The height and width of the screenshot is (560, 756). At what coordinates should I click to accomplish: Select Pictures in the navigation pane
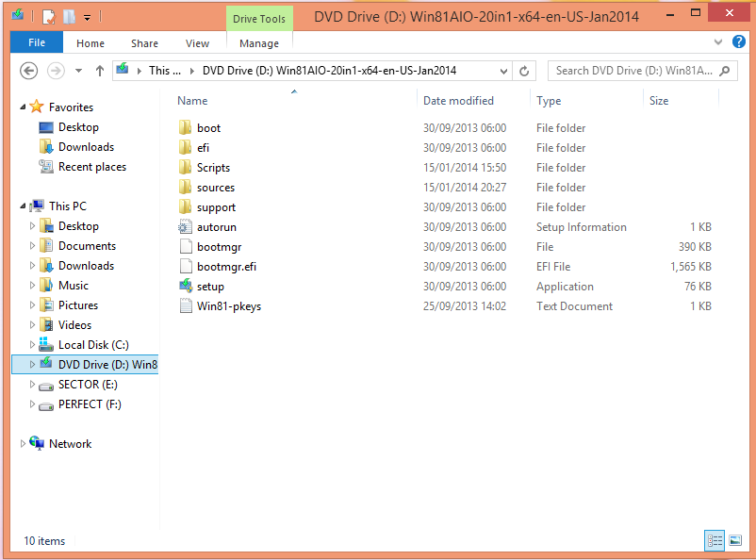click(78, 305)
